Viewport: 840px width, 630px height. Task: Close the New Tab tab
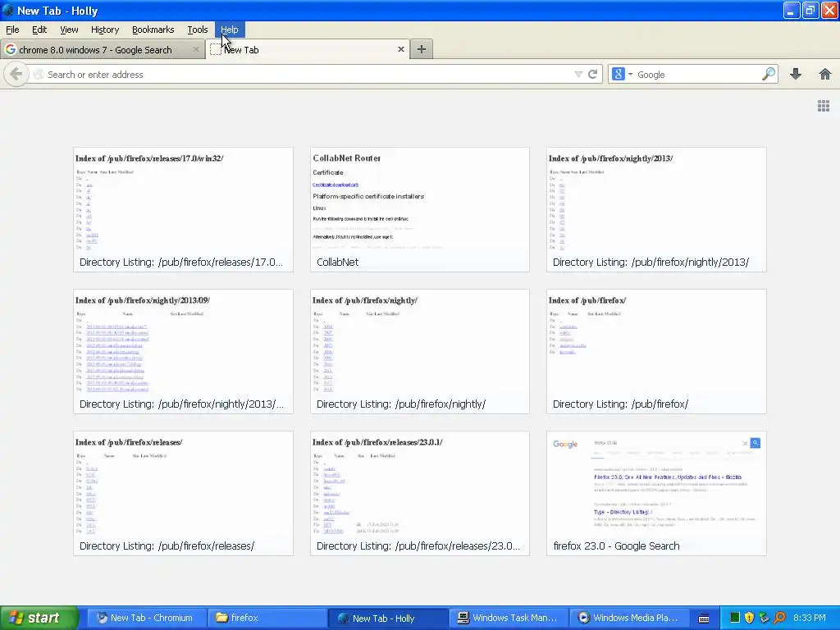[x=400, y=49]
